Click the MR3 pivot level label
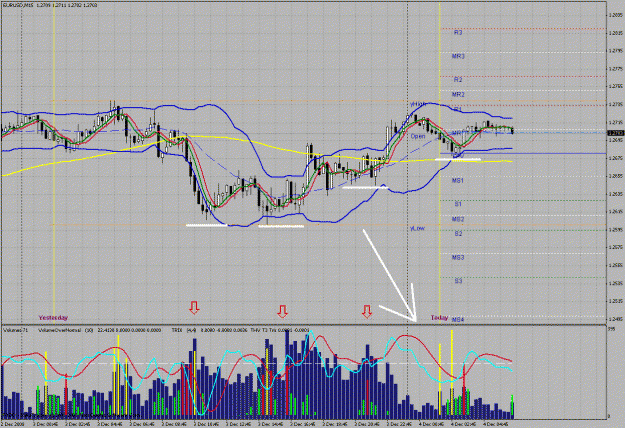 pyautogui.click(x=458, y=56)
